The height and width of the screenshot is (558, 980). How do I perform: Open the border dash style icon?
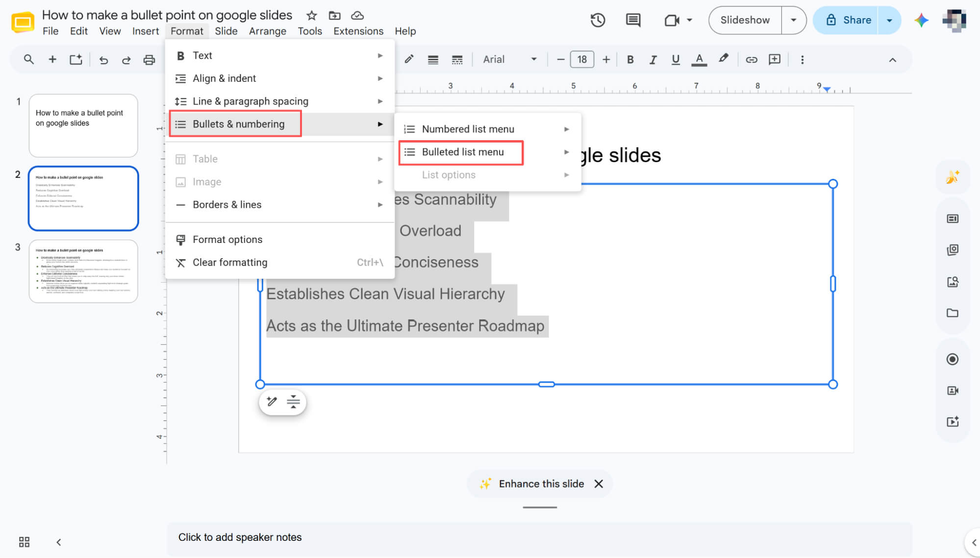click(x=457, y=60)
